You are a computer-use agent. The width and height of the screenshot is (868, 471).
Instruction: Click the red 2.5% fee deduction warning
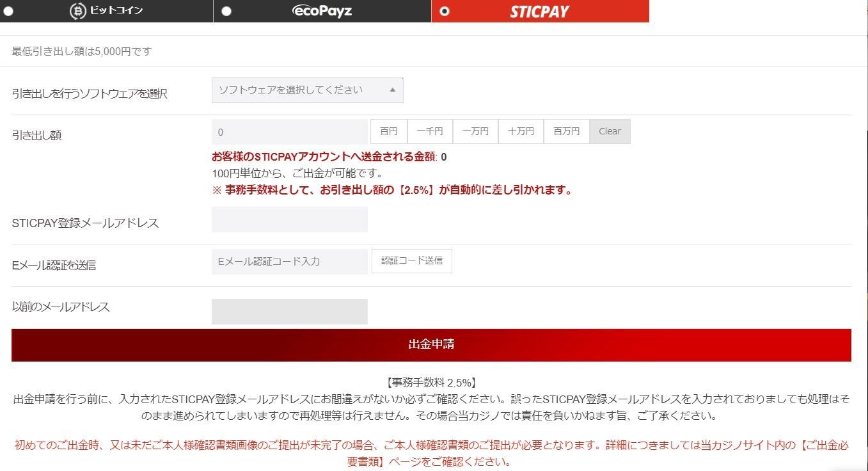(391, 190)
